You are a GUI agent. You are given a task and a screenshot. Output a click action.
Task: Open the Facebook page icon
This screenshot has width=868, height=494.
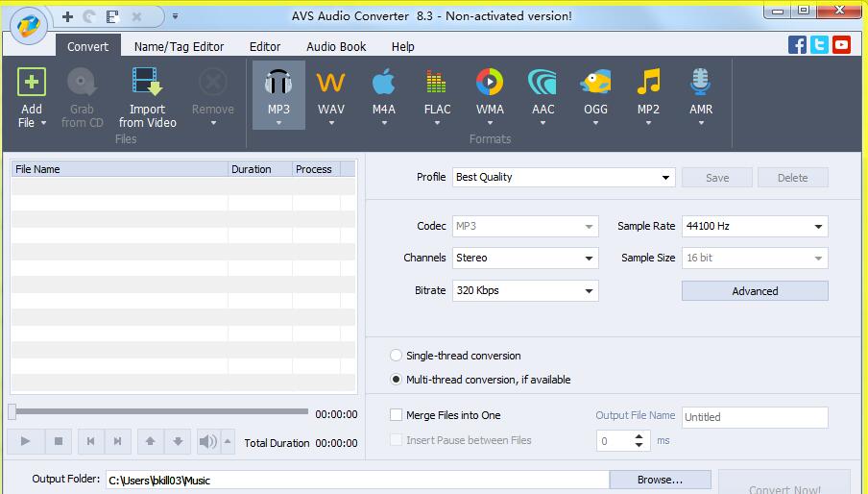(x=797, y=45)
